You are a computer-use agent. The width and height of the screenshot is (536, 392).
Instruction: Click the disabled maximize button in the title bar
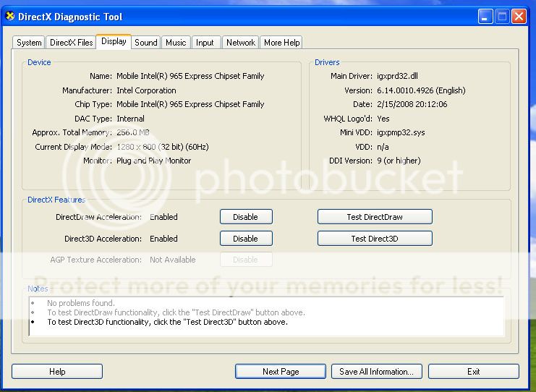tap(502, 17)
